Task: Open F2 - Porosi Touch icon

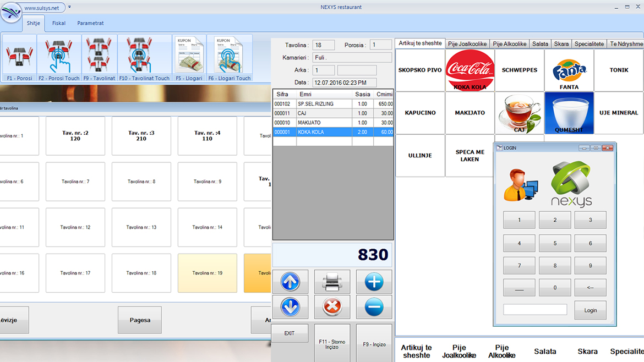Action: pyautogui.click(x=59, y=57)
